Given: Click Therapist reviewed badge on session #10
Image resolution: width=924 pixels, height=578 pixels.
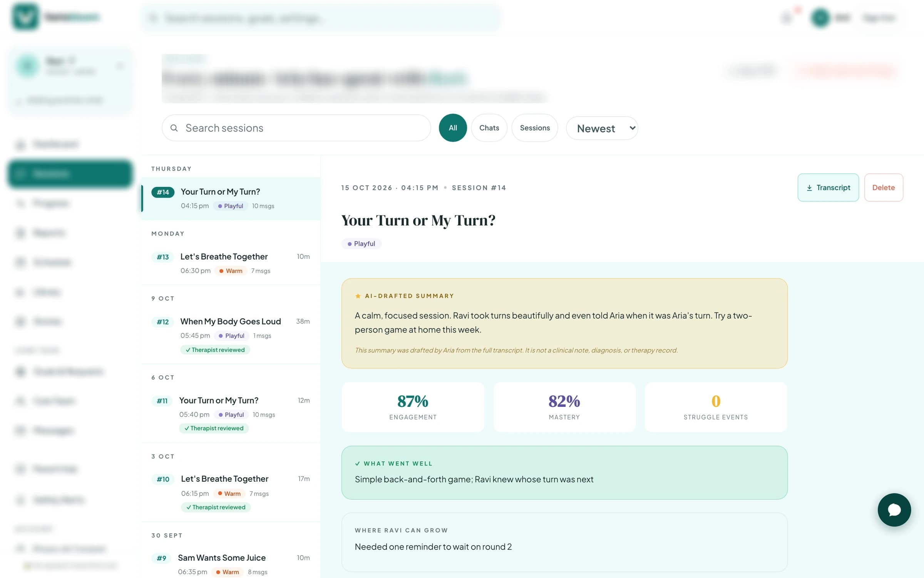Looking at the screenshot, I should tap(216, 507).
